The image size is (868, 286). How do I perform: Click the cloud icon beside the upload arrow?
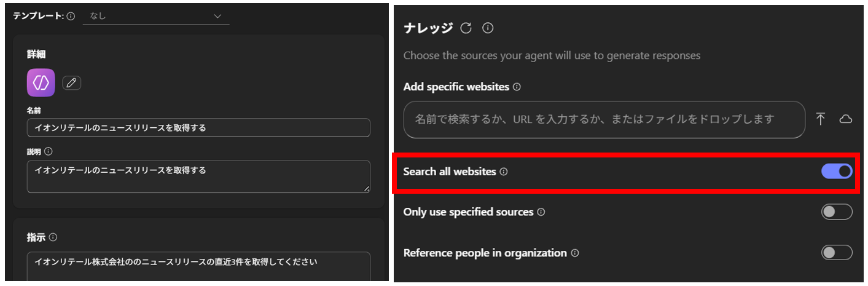(846, 119)
